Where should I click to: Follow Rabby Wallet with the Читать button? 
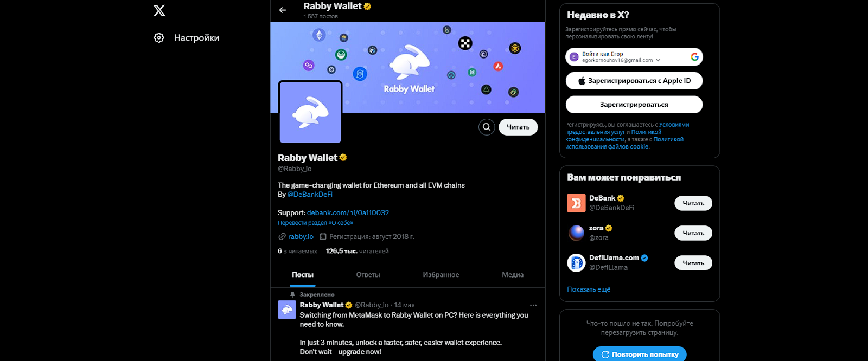coord(518,127)
